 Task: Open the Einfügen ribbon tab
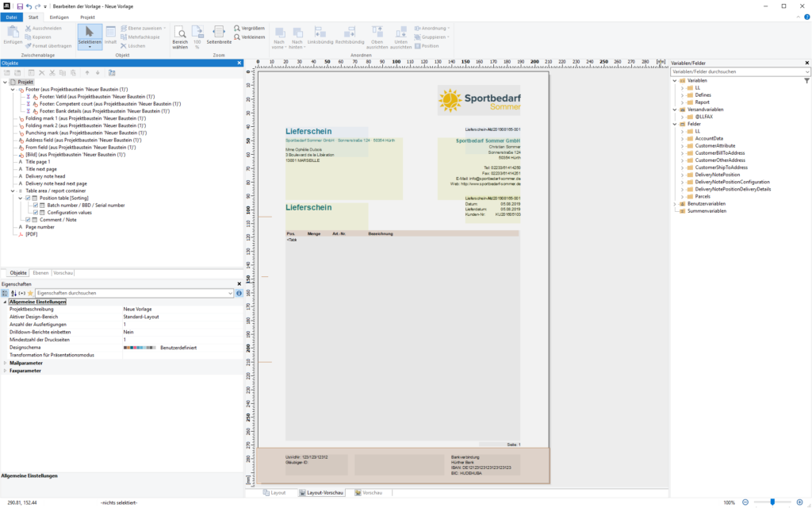(59, 17)
